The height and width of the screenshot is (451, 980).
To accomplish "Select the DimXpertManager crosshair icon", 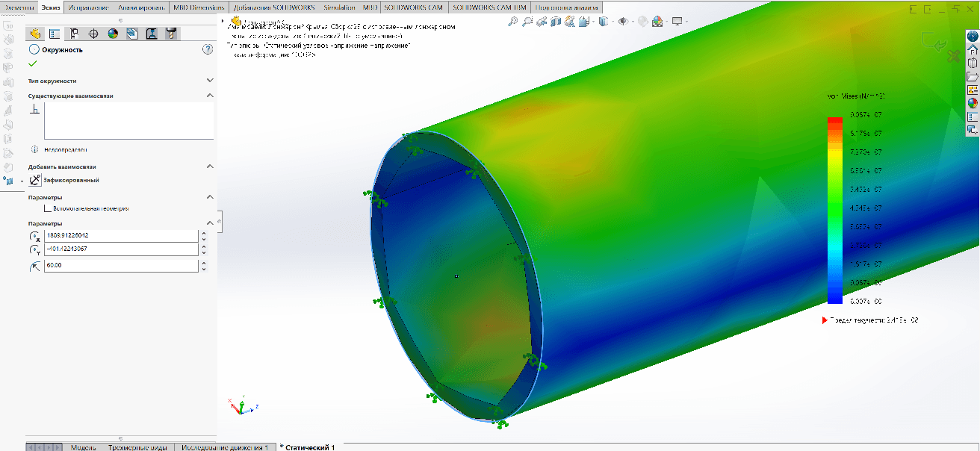I will (x=93, y=34).
